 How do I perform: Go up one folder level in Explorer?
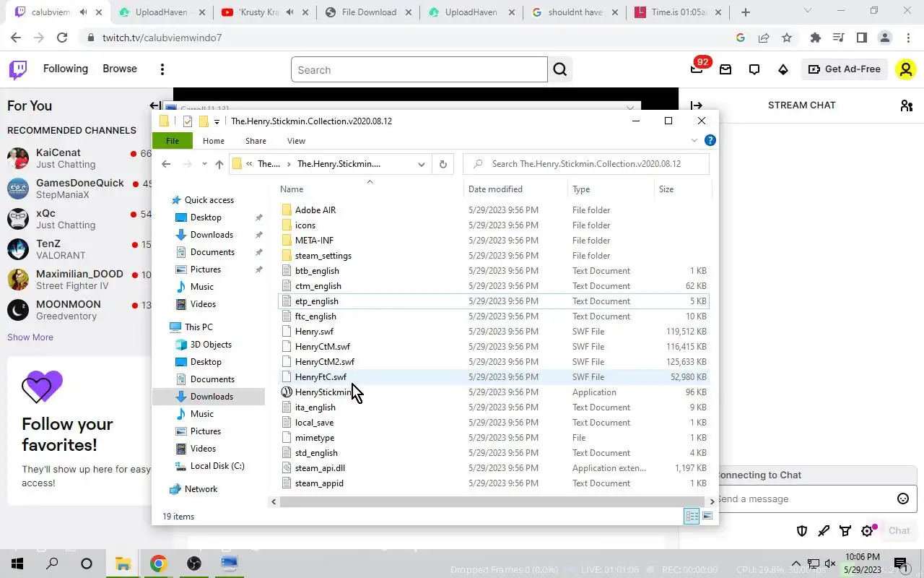click(x=219, y=164)
